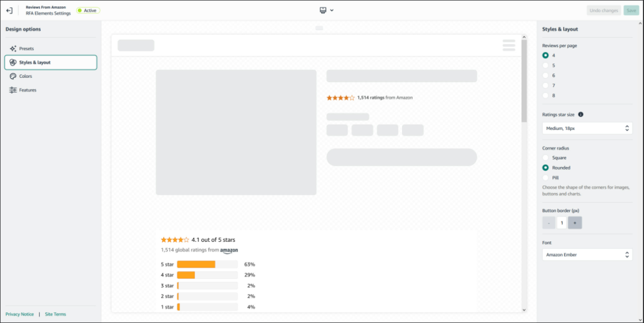Select Square corner radius
Image resolution: width=644 pixels, height=323 pixels.
click(x=546, y=157)
